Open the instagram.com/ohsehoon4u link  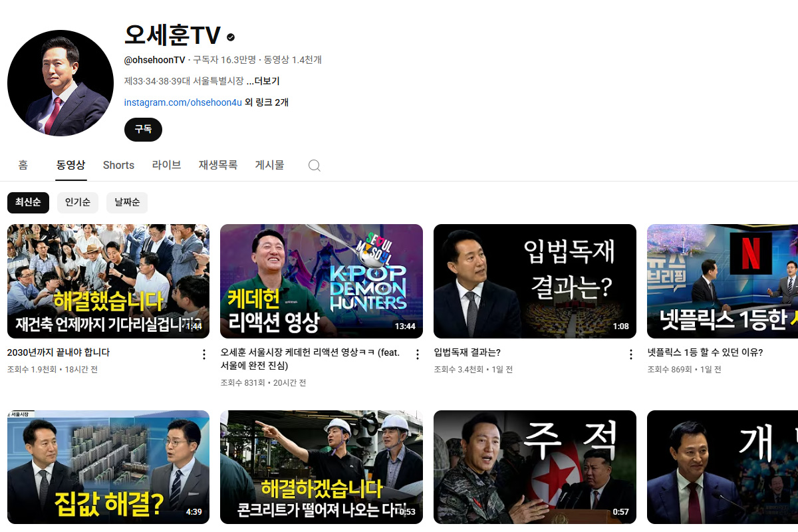tap(183, 102)
